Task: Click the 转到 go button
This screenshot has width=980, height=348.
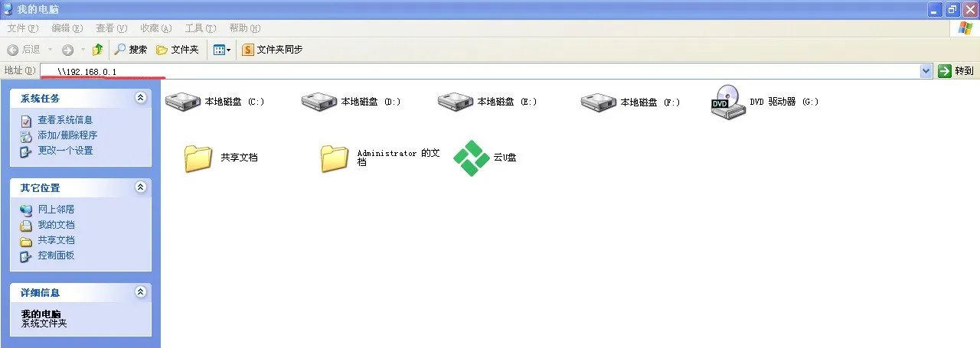Action: click(956, 70)
